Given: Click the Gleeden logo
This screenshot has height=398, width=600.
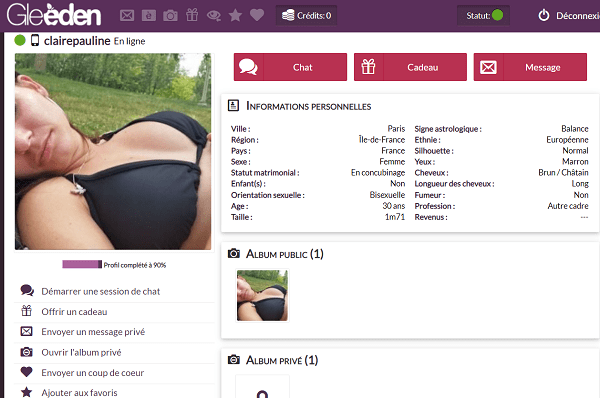Looking at the screenshot, I should coord(54,15).
